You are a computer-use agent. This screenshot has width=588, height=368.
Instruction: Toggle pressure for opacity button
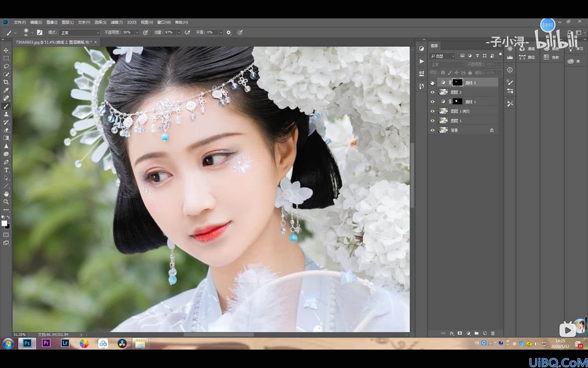[146, 32]
